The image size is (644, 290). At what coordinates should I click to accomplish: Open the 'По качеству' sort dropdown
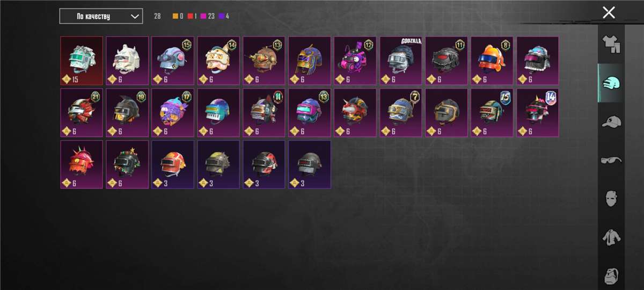pyautogui.click(x=101, y=16)
